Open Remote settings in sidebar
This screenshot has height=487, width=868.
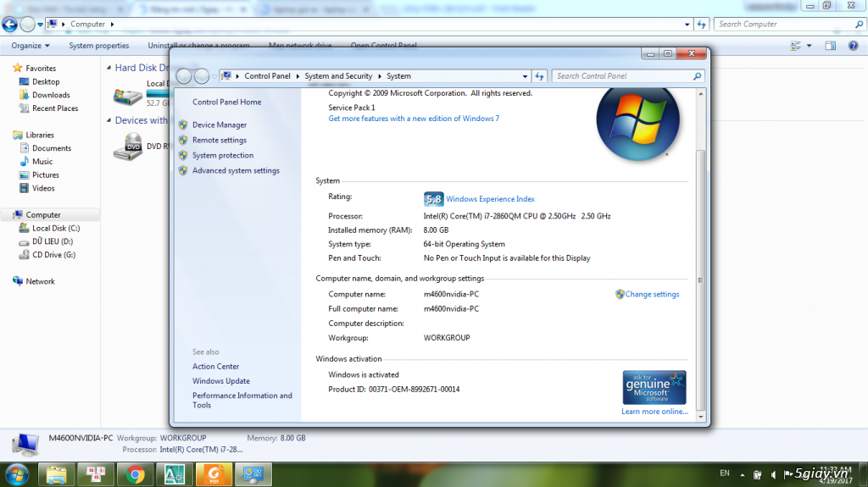click(x=220, y=141)
